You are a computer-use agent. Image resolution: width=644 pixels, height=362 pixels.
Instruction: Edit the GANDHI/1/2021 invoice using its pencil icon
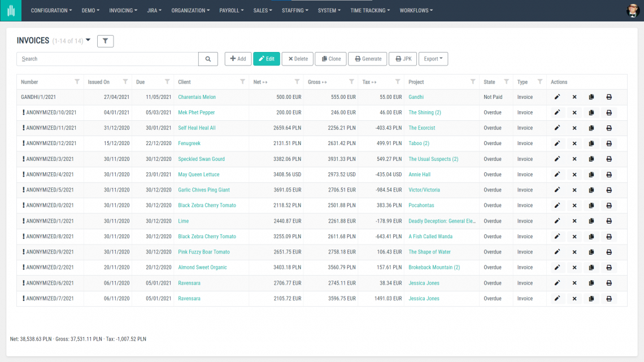point(557,97)
